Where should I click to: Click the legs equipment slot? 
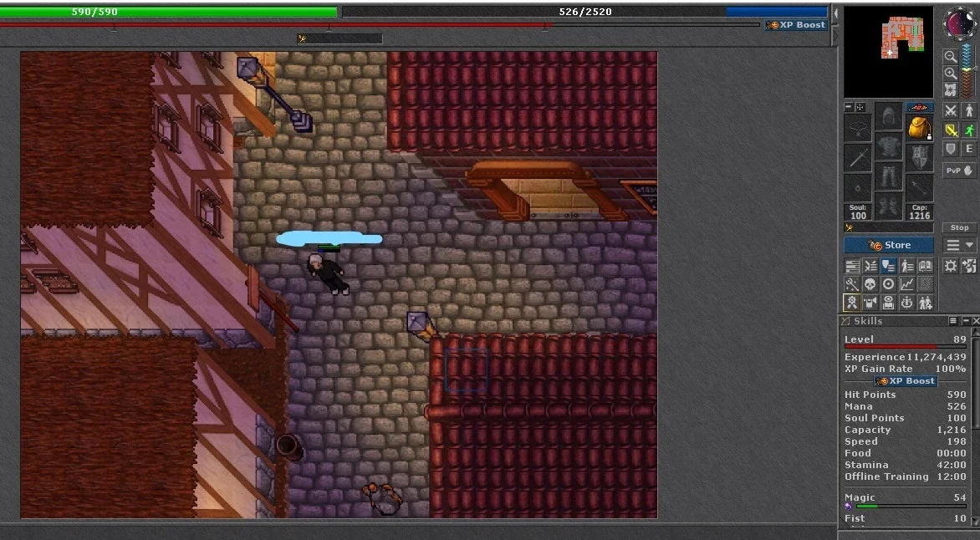click(888, 176)
